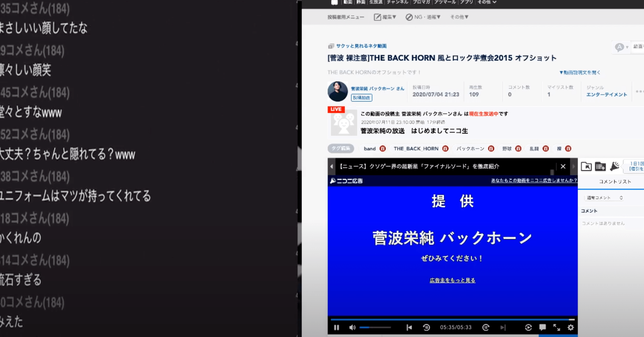Add video to mylist folder icon
Image resolution: width=644 pixels, height=337 pixels.
point(600,166)
